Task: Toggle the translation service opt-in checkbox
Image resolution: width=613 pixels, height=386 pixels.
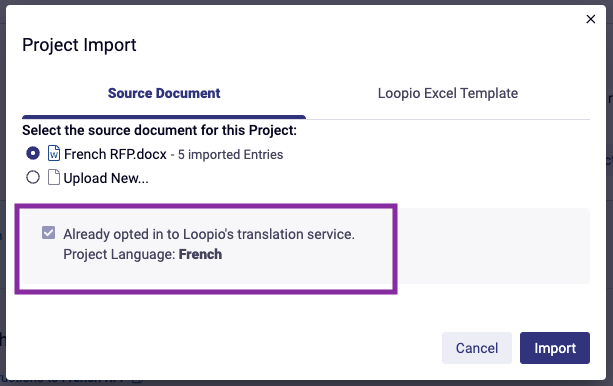Action: [48, 233]
